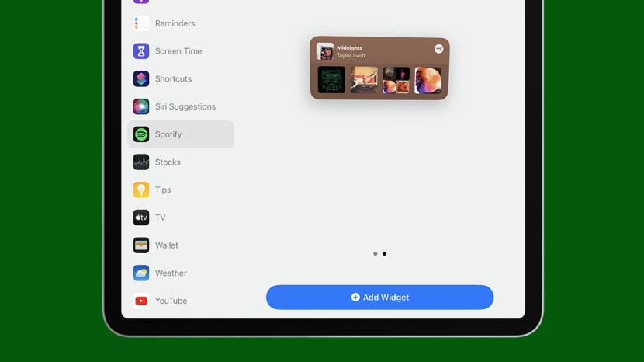The width and height of the screenshot is (644, 362).
Task: Click the Midnights title text
Action: point(349,47)
